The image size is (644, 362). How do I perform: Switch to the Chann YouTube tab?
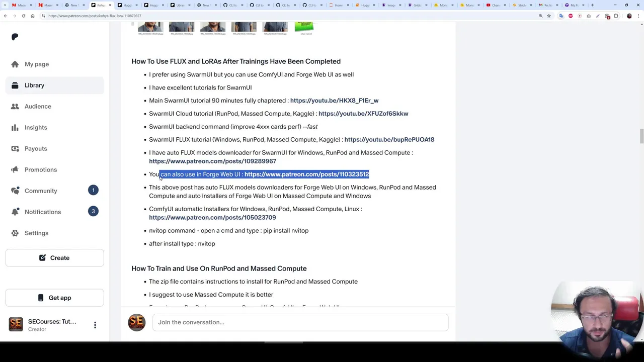coord(495,5)
